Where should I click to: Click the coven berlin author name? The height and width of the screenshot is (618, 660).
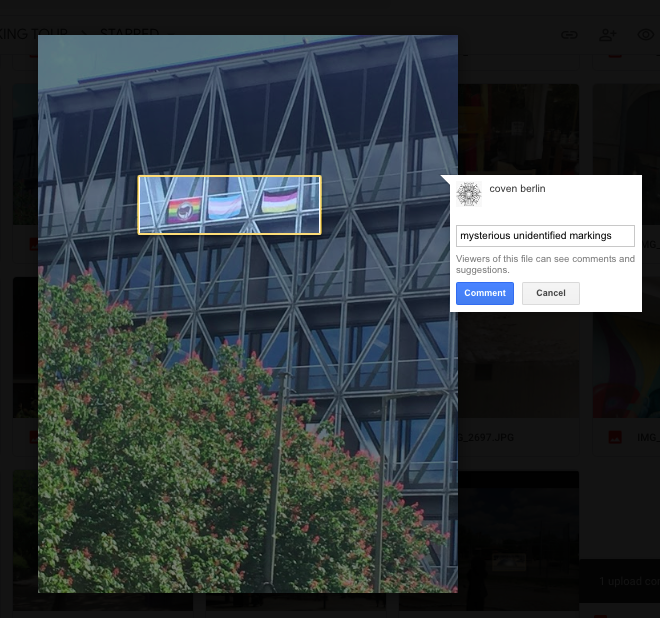click(x=517, y=188)
